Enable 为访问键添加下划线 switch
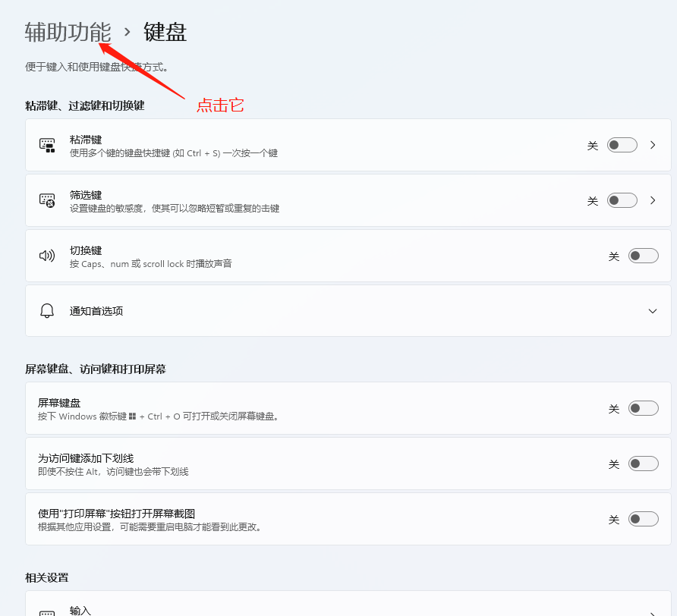This screenshot has height=616, width=677. coord(644,464)
